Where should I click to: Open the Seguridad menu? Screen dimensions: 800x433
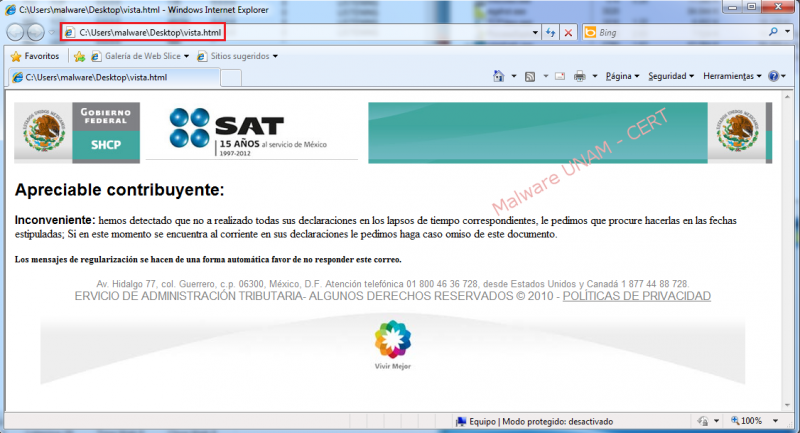pos(670,76)
